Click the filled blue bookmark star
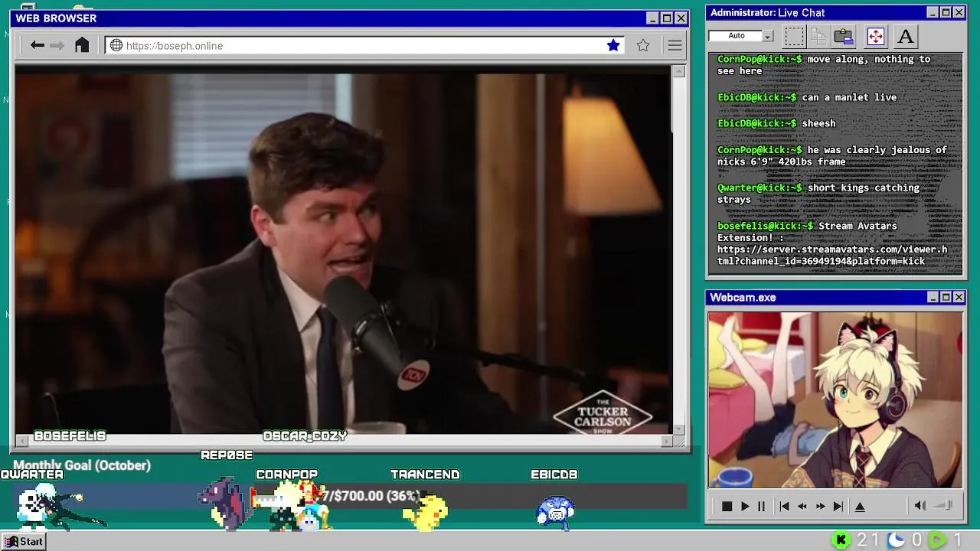 (613, 45)
